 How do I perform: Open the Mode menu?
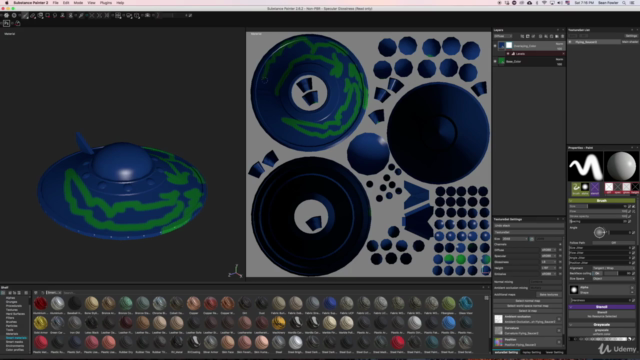[78, 3]
